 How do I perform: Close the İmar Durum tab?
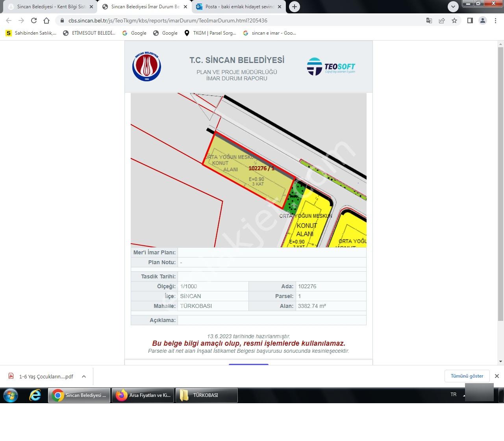185,7
